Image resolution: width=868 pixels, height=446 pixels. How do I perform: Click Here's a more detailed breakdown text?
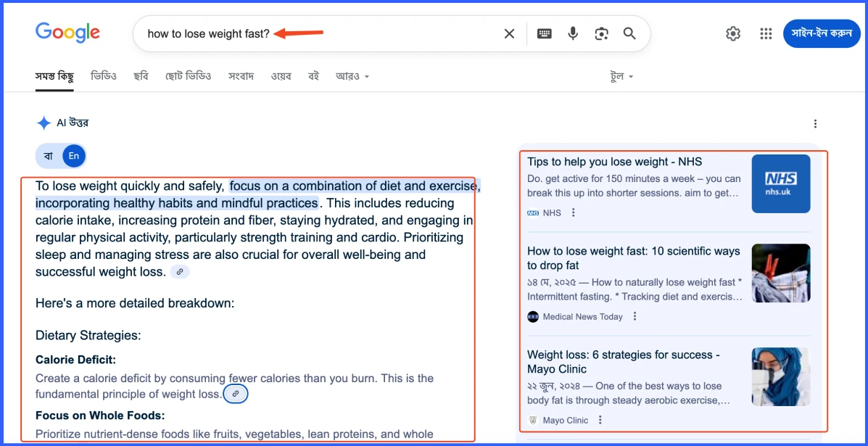click(x=135, y=303)
